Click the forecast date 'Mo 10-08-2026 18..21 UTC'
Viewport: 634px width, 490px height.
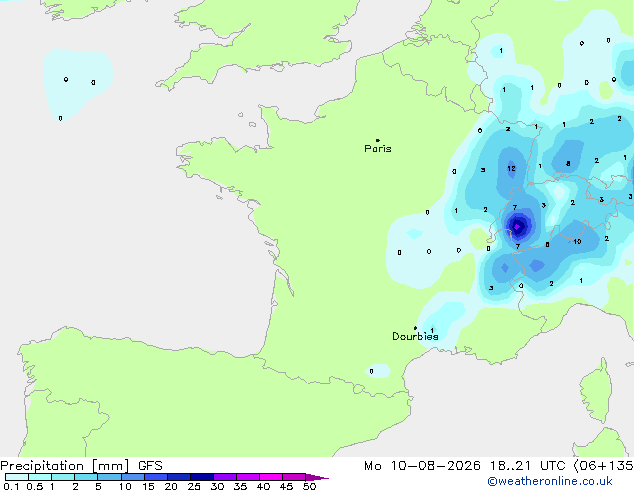point(465,466)
